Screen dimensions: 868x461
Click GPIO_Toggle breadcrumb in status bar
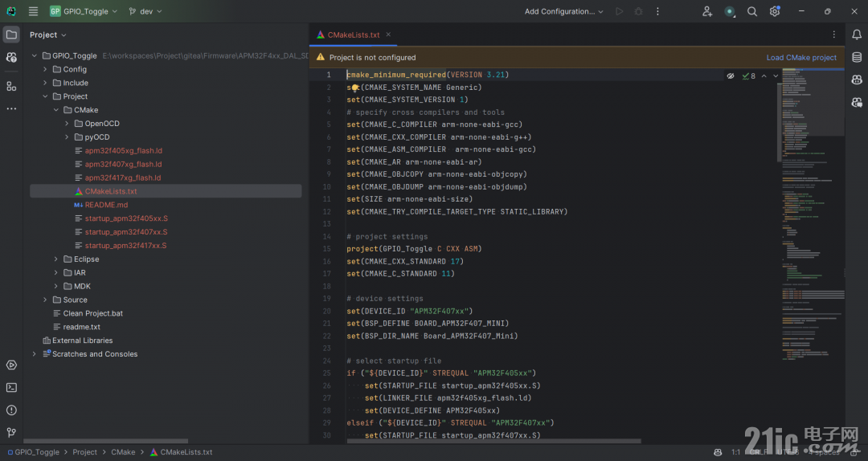point(33,452)
